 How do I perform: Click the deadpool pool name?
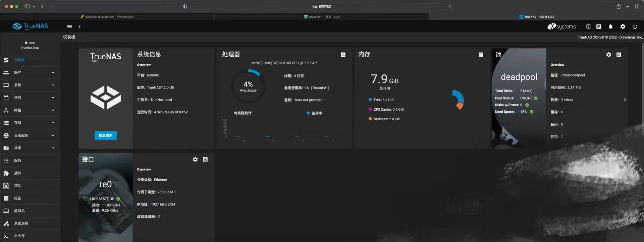(519, 77)
